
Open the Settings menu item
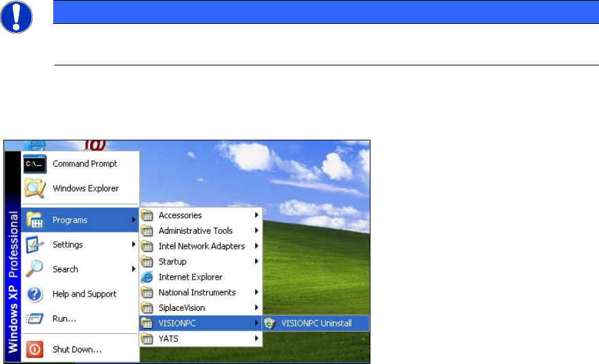point(80,245)
